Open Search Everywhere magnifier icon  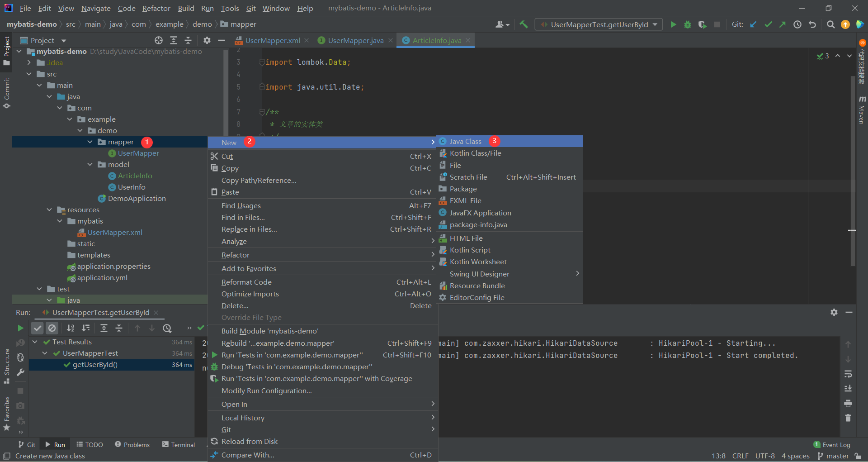[830, 24]
